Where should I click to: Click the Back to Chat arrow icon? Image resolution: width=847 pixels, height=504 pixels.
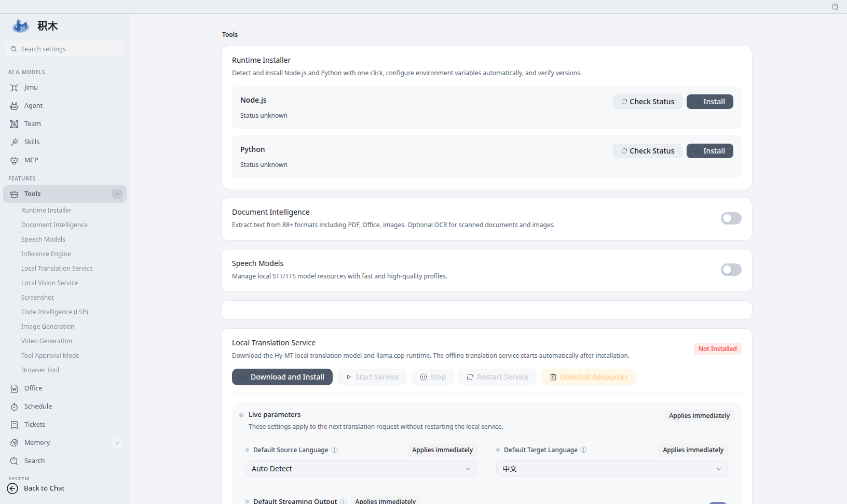tap(12, 488)
